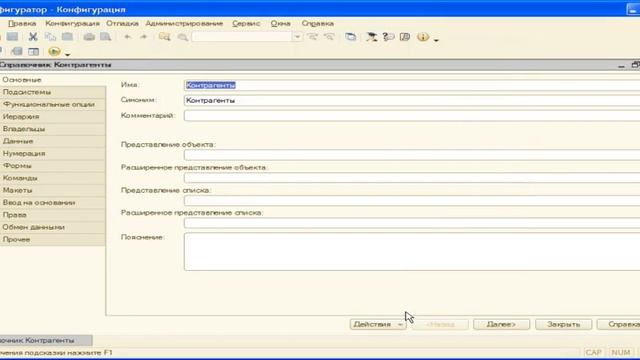This screenshot has width=640, height=360.
Task: Click the Paste toolbar icon
Action: [67, 37]
